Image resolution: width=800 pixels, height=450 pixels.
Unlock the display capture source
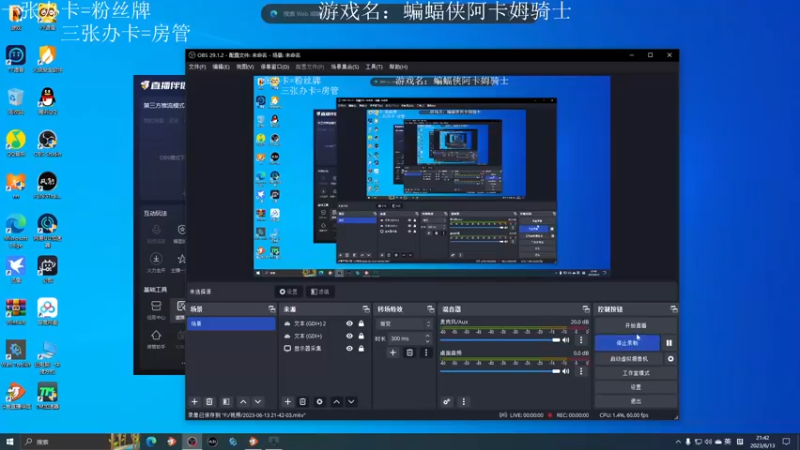361,348
